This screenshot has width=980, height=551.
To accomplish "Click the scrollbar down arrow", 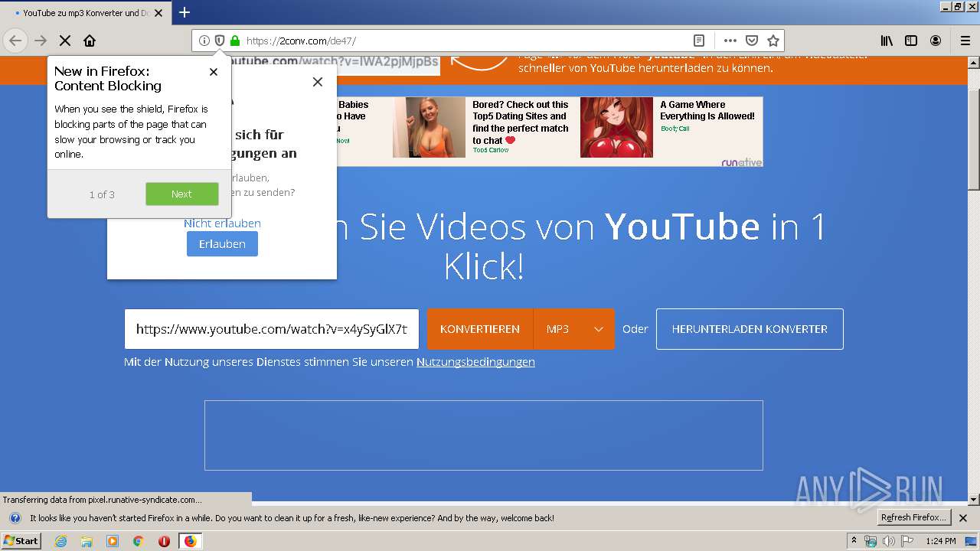I will coord(974,500).
